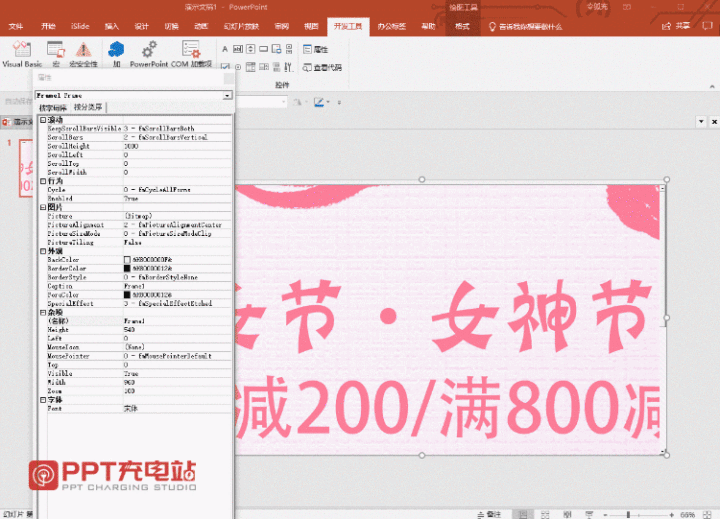Adjust the zoom slider handle
Viewport: 720px width, 519px height.
pyautogui.click(x=628, y=515)
